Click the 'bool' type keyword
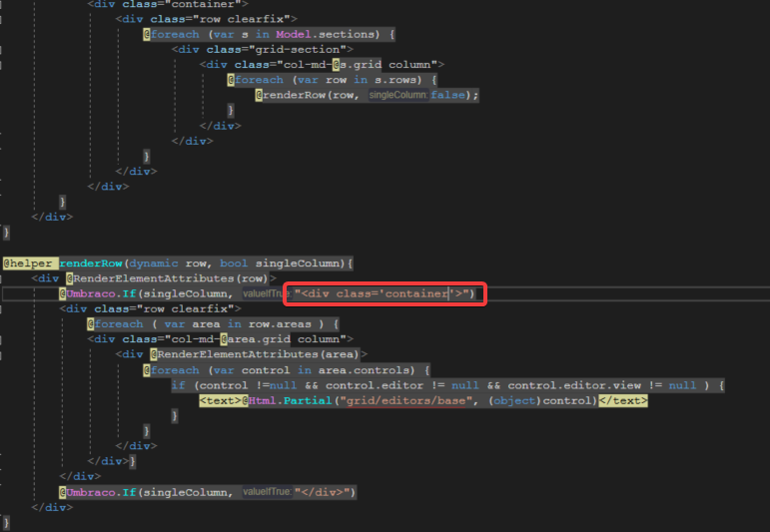This screenshot has height=532, width=770. [234, 264]
